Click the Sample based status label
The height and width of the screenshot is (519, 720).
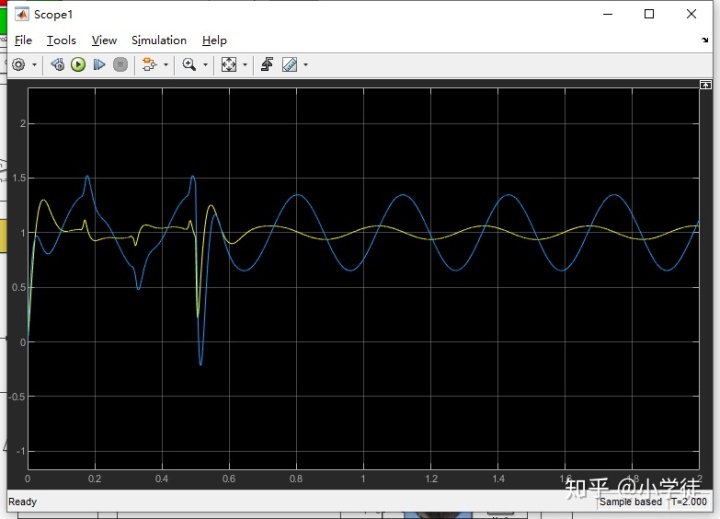[x=630, y=502]
